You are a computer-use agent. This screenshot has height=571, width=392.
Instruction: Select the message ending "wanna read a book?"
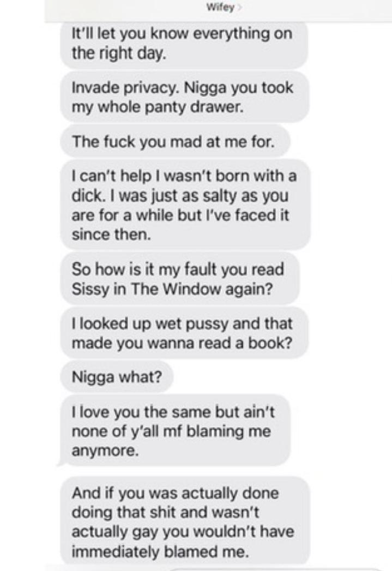[x=184, y=333]
